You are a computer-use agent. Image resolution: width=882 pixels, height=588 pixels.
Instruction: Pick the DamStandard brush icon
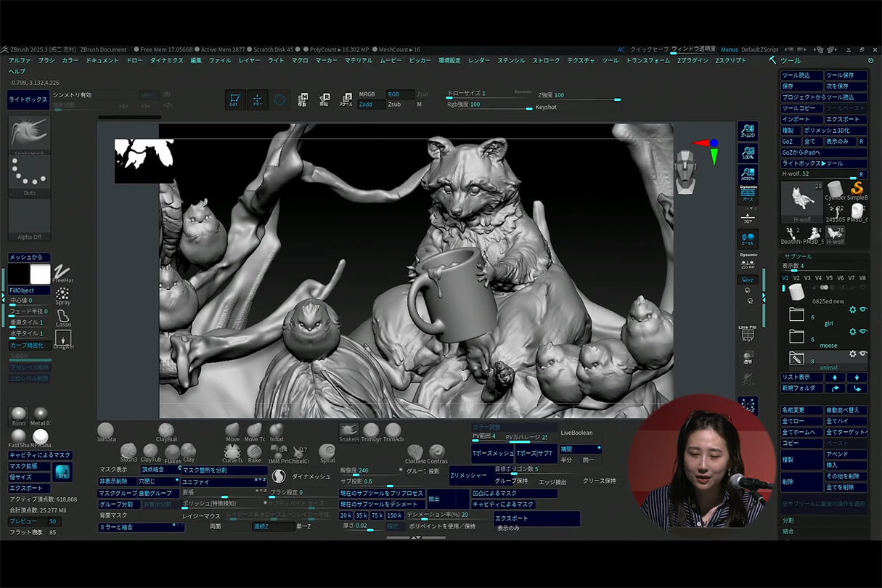(105, 430)
